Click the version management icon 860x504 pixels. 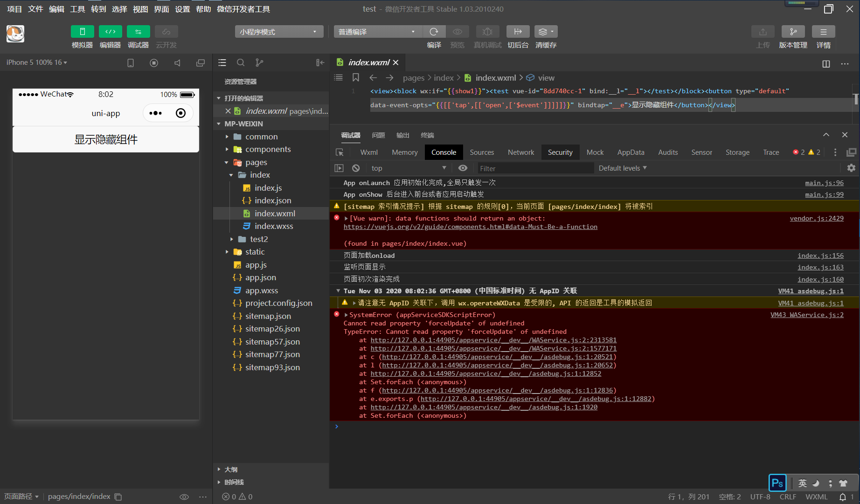tap(793, 32)
